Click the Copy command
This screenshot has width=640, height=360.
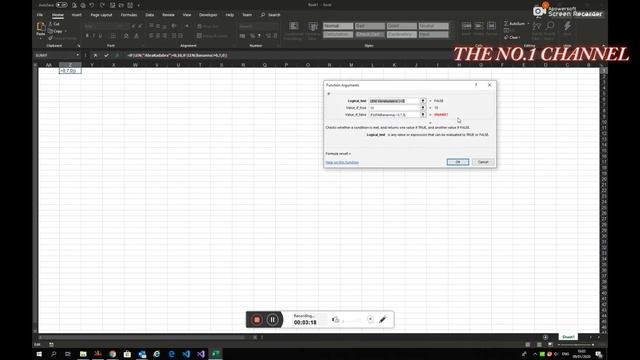click(x=56, y=31)
